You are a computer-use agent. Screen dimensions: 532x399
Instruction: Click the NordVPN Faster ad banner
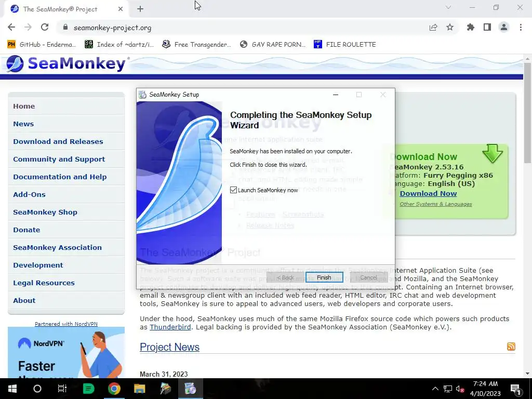pyautogui.click(x=66, y=353)
